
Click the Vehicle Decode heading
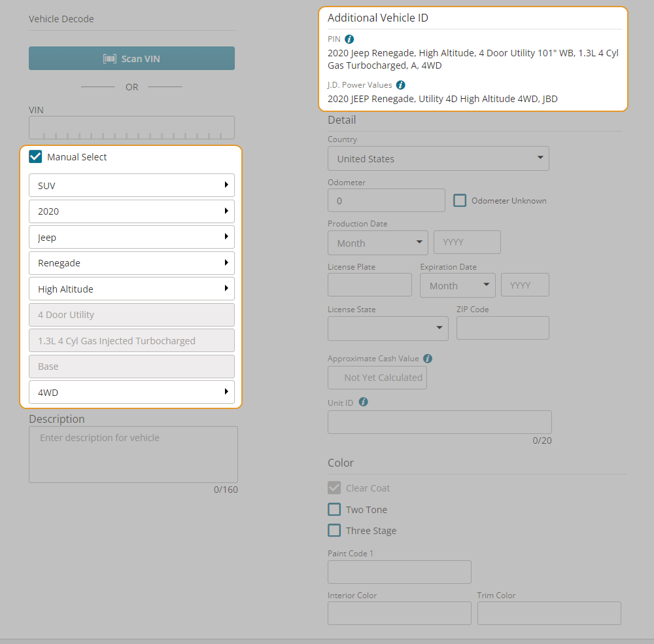point(61,19)
